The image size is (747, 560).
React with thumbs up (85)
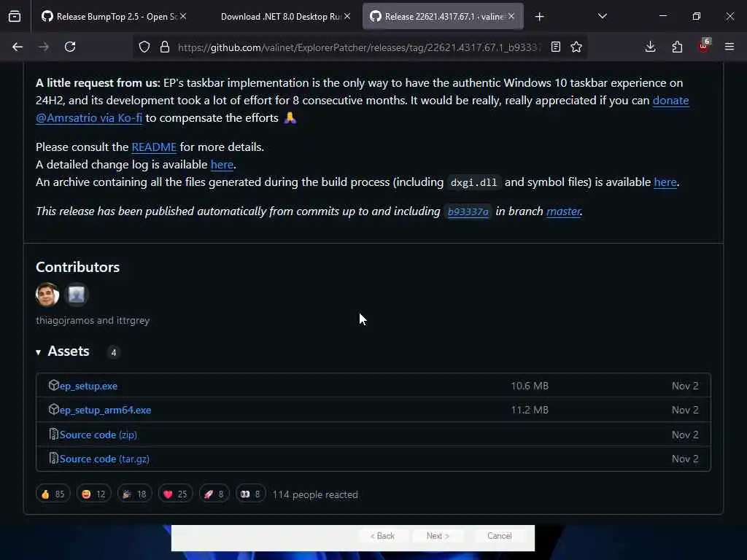click(x=53, y=494)
